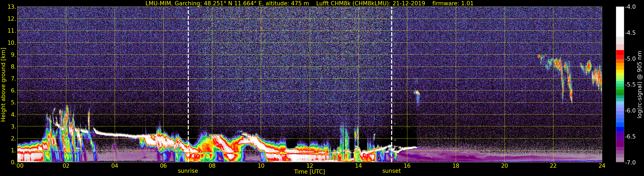Click the -7.0 colorbar tick label
644x176 pixels.
[630, 163]
